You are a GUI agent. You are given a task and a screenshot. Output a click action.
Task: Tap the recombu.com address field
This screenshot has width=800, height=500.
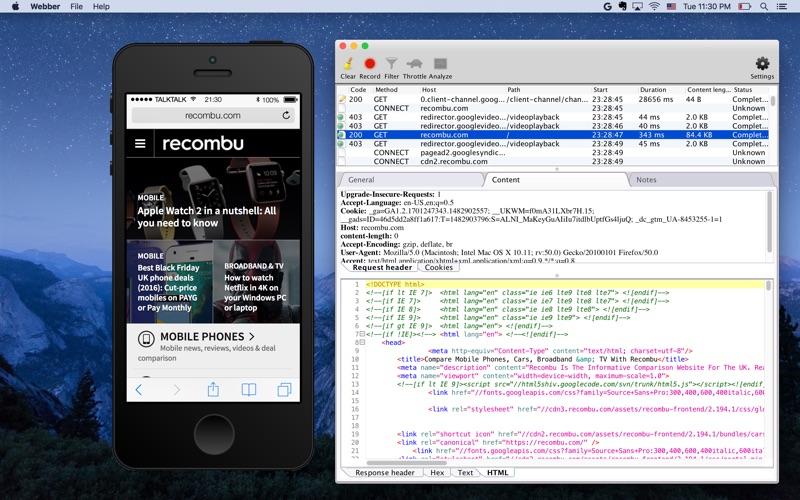(x=213, y=115)
